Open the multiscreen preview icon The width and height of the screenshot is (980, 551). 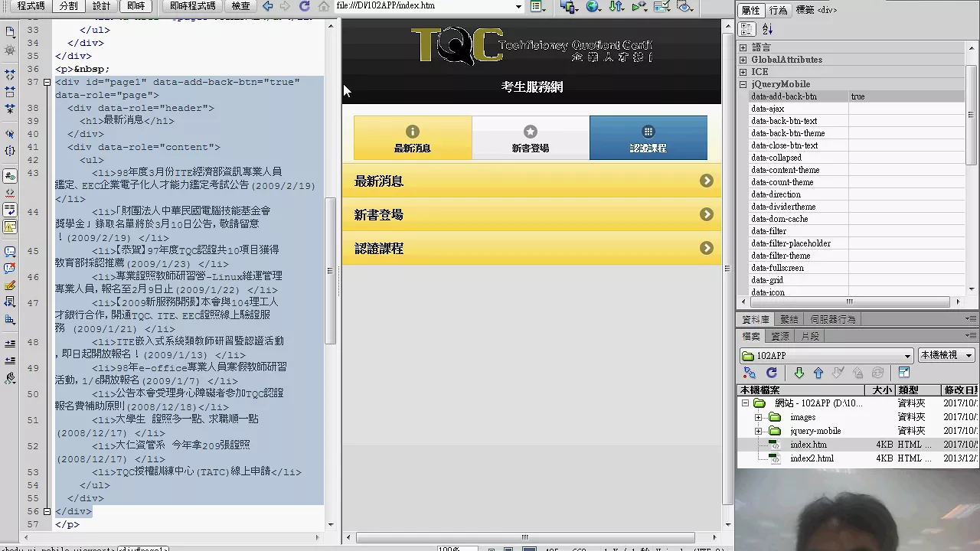(x=568, y=6)
